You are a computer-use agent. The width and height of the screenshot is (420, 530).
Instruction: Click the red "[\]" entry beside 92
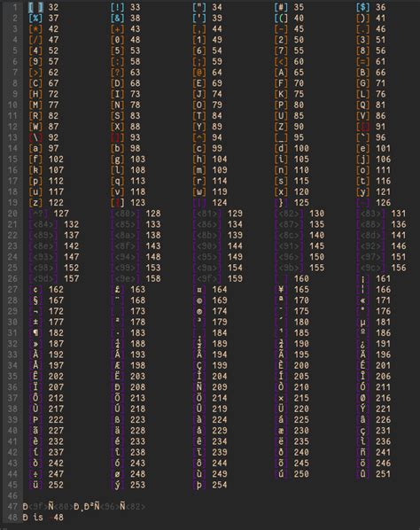tap(35, 137)
